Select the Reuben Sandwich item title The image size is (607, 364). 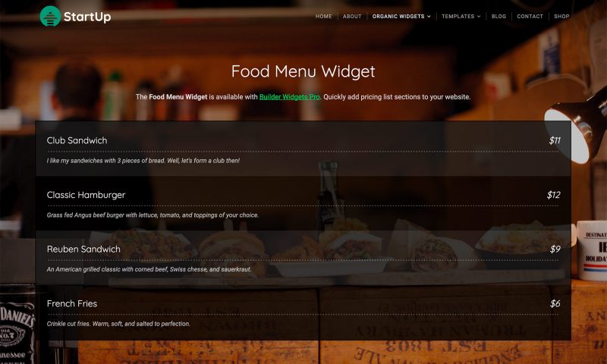click(x=83, y=249)
